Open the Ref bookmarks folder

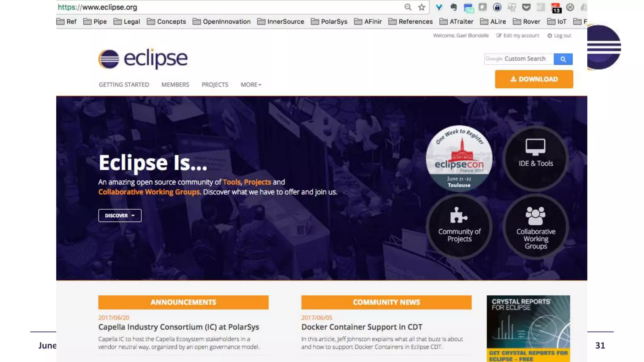click(66, 21)
